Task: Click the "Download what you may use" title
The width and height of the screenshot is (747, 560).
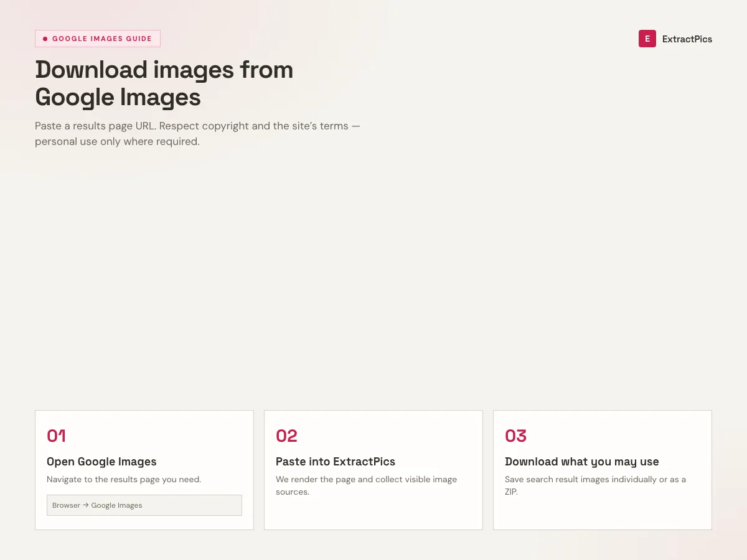Action: (x=582, y=462)
